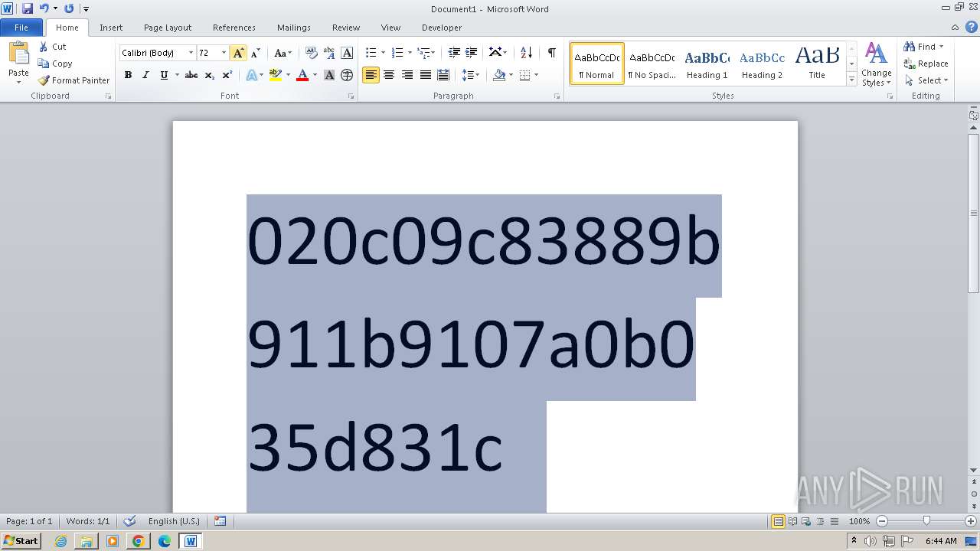The image size is (980, 551).
Task: Click the Redo arrow icon
Action: tap(69, 8)
